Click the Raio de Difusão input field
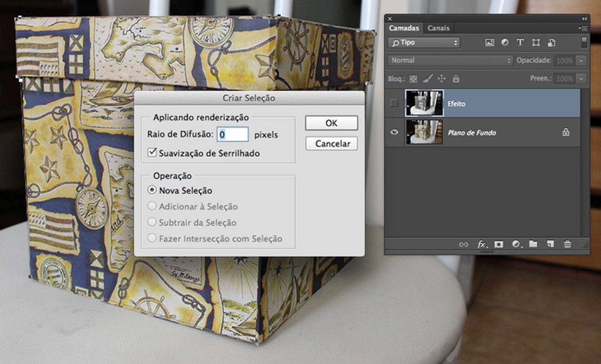Screen dimensions: 601x364 233,134
